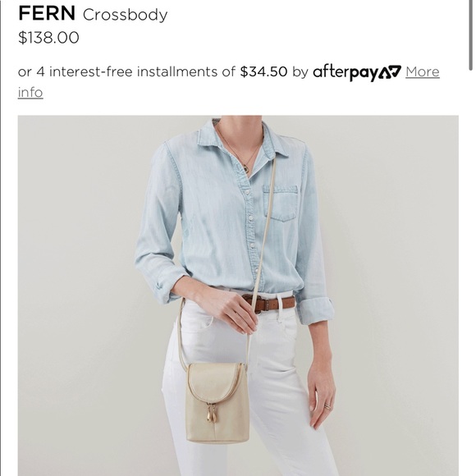
Task: Click the vertical scrollbar thumb at right edge
Action: 470,35
